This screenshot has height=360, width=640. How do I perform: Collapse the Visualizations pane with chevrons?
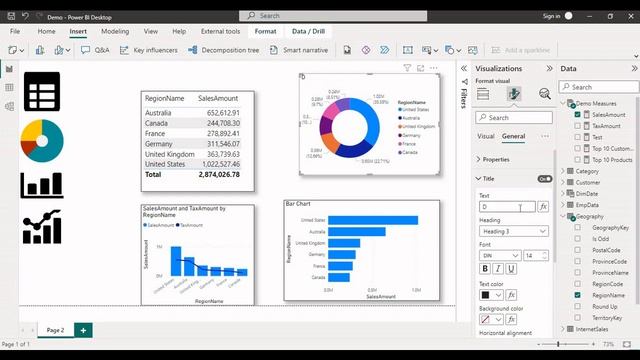549,69
